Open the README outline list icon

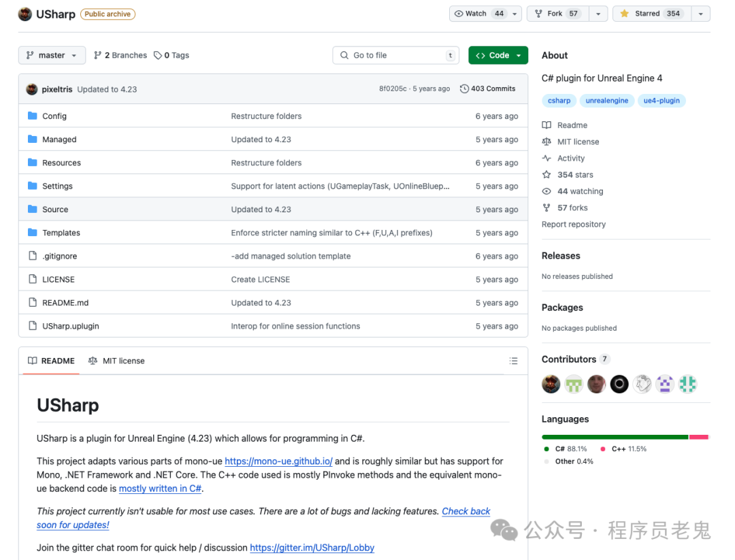[x=513, y=361]
